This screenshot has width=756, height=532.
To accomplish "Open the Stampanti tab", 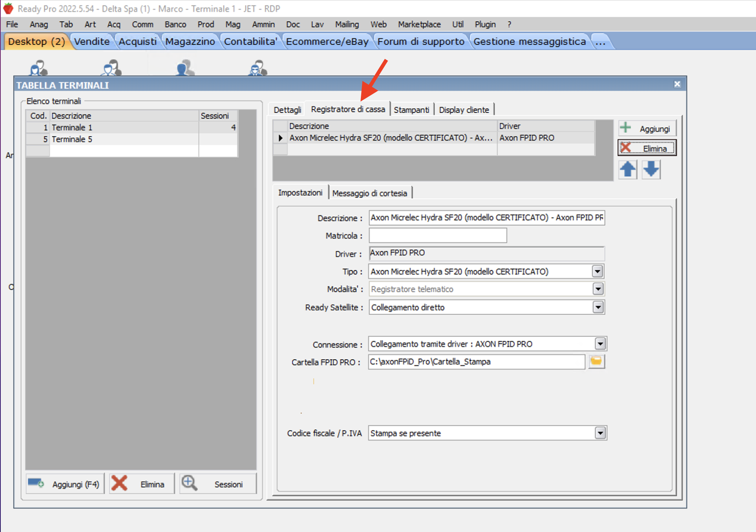I will coord(411,110).
